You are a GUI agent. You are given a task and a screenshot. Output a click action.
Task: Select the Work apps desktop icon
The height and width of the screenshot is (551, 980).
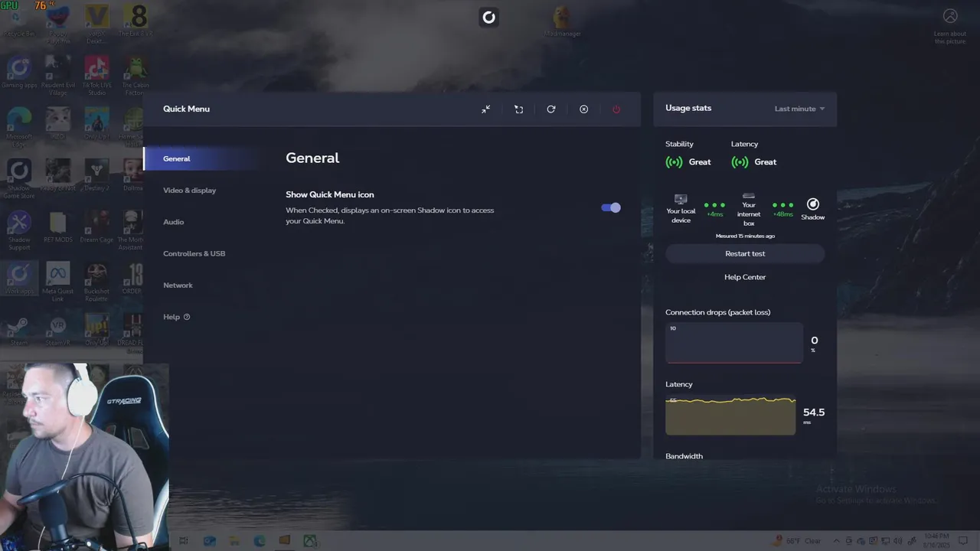19,279
